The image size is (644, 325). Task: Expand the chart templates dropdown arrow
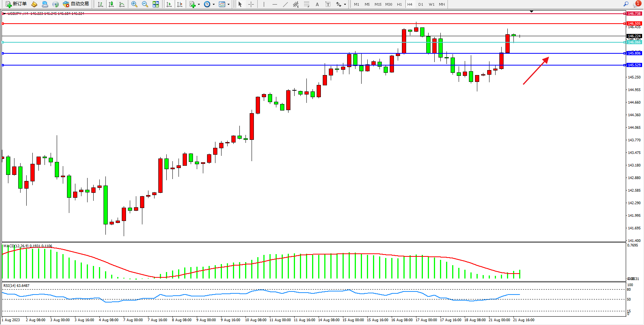pyautogui.click(x=228, y=5)
